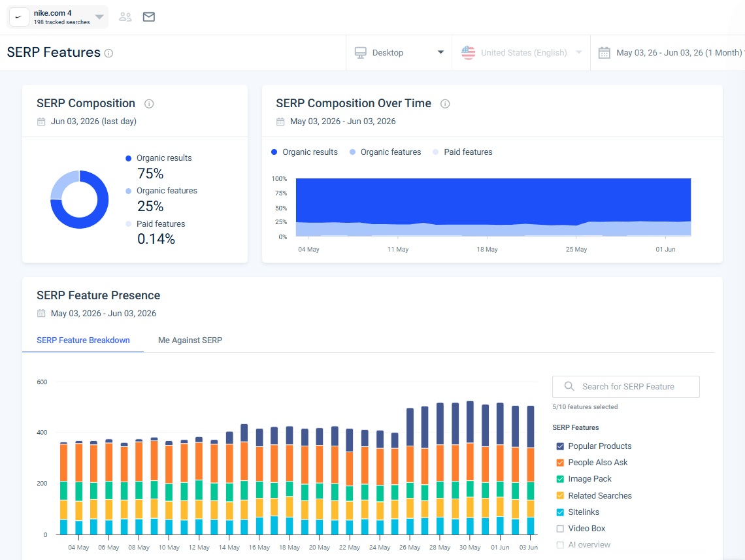Click the 03 Jun stacked bar
The image size is (745, 560).
[x=530, y=470]
